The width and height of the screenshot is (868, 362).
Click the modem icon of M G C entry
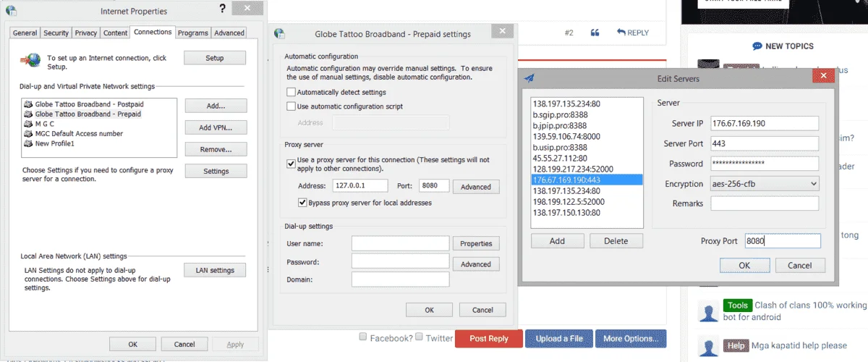point(29,124)
